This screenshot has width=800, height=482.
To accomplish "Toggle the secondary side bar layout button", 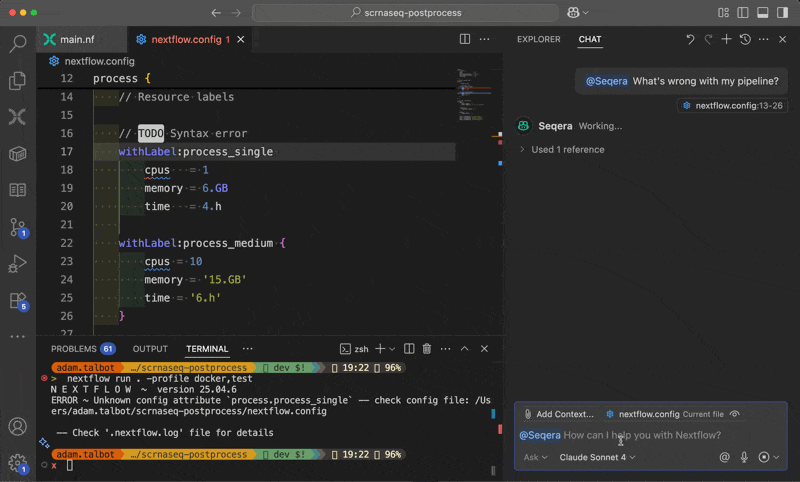I will pos(780,13).
